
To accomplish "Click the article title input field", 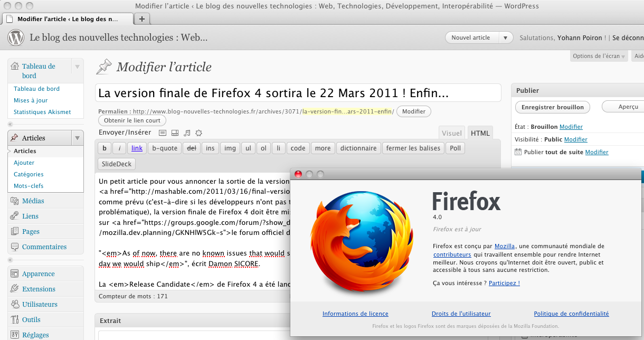I will click(x=298, y=93).
